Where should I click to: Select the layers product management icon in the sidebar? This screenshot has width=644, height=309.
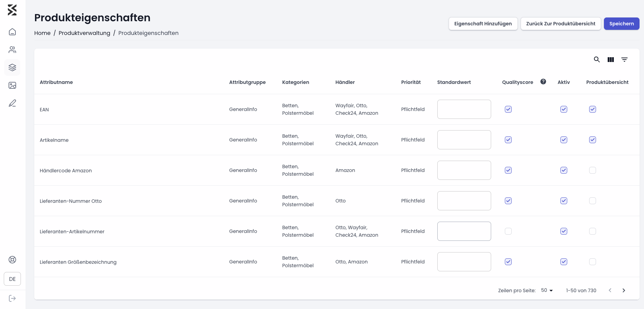12,67
